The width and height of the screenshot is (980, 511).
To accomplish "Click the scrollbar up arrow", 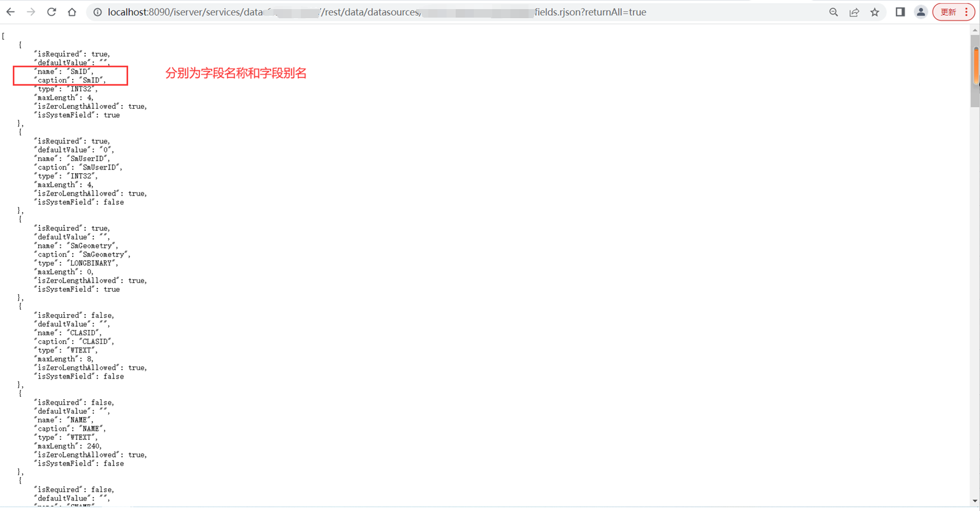I will [975, 30].
